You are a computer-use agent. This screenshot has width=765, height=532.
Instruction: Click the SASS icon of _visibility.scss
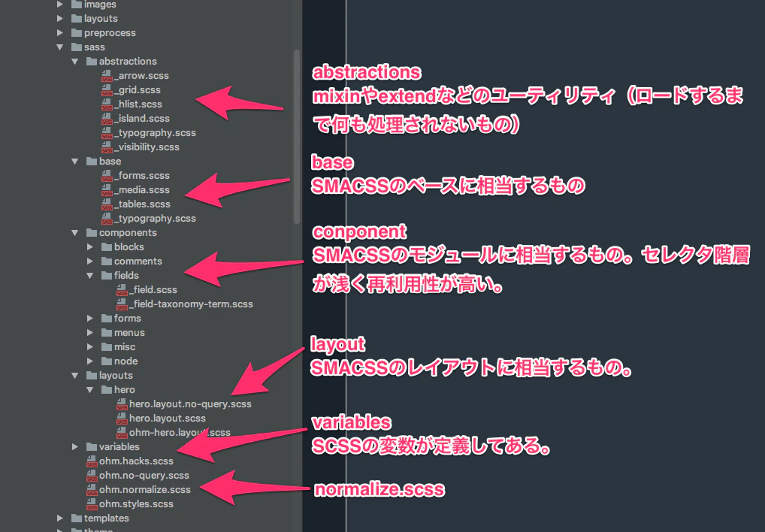click(x=107, y=147)
